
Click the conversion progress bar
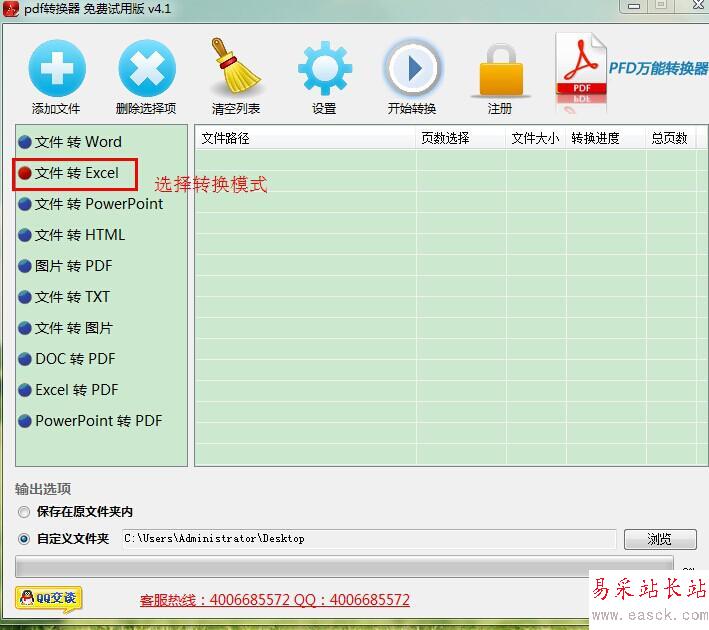[x=345, y=567]
